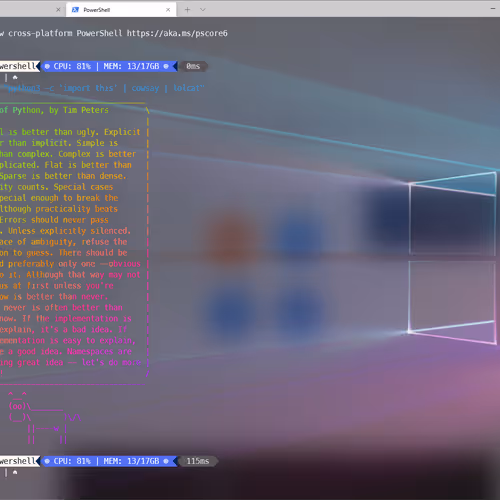Image resolution: width=500 pixels, height=500 pixels.
Task: Expand the new-tab profile dropdown chevron
Action: (203, 10)
